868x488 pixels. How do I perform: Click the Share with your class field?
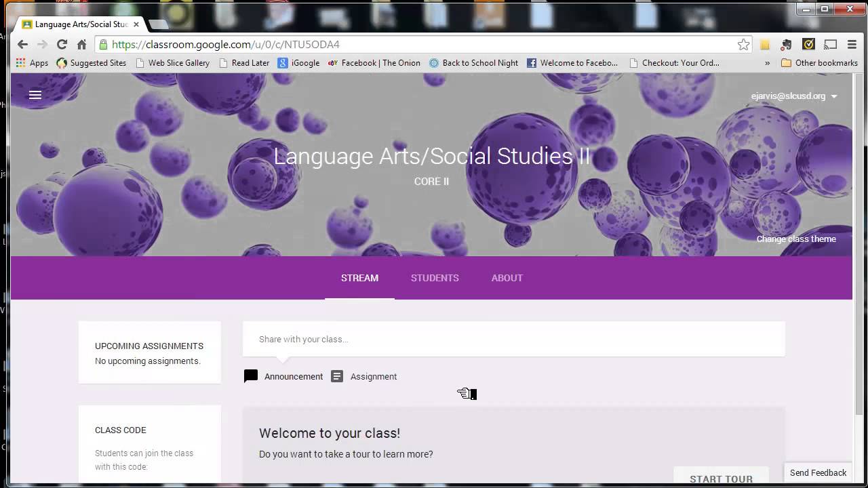coord(514,339)
